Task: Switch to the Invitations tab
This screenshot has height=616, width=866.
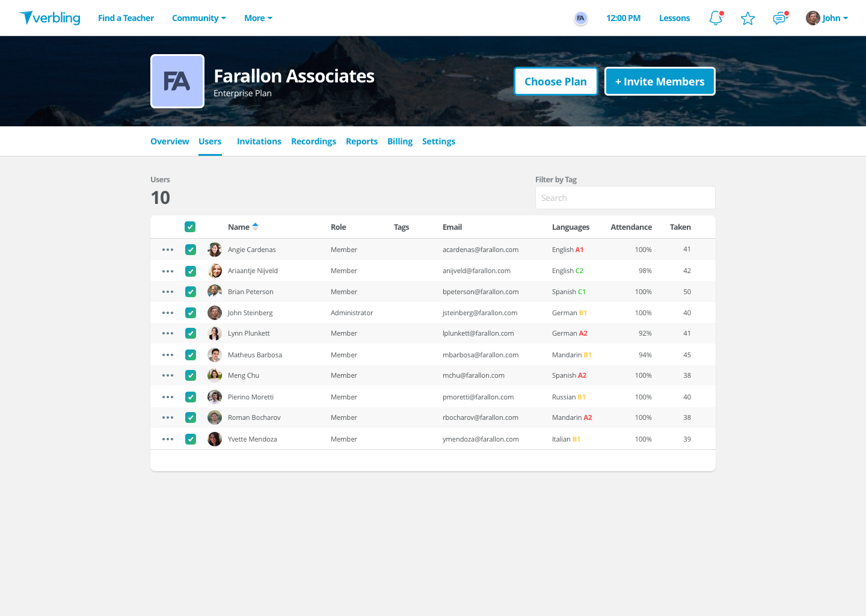Action: tap(259, 141)
